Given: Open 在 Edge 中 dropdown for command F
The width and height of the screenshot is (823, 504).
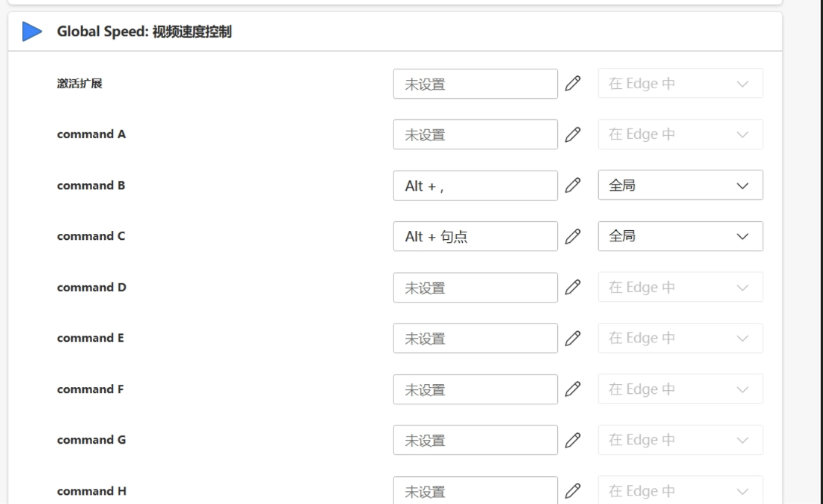Looking at the screenshot, I should click(x=680, y=389).
